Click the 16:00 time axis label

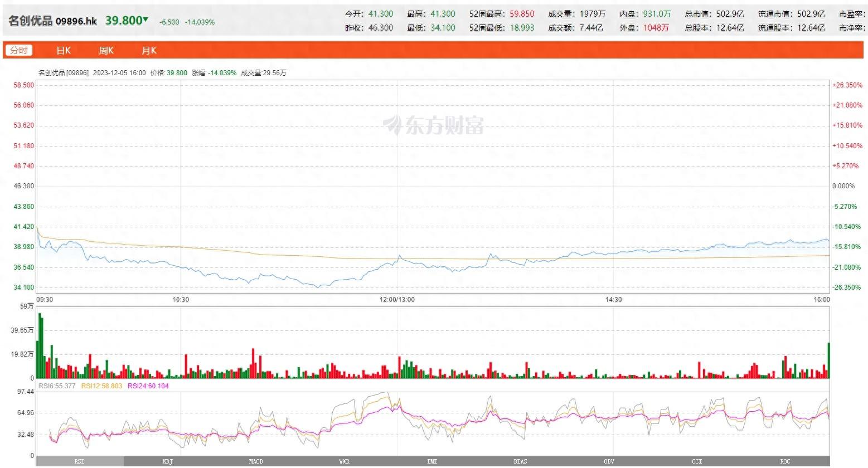click(822, 300)
